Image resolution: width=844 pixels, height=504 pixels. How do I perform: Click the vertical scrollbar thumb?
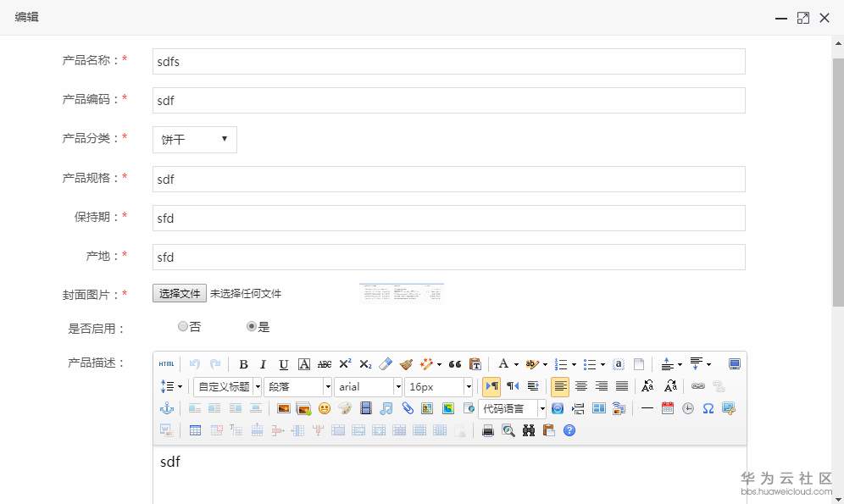click(x=838, y=183)
